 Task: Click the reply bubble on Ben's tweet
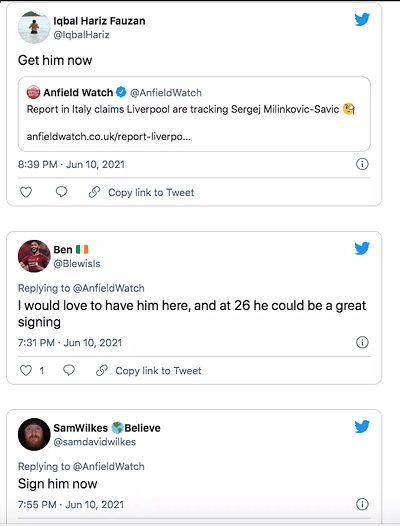69,370
